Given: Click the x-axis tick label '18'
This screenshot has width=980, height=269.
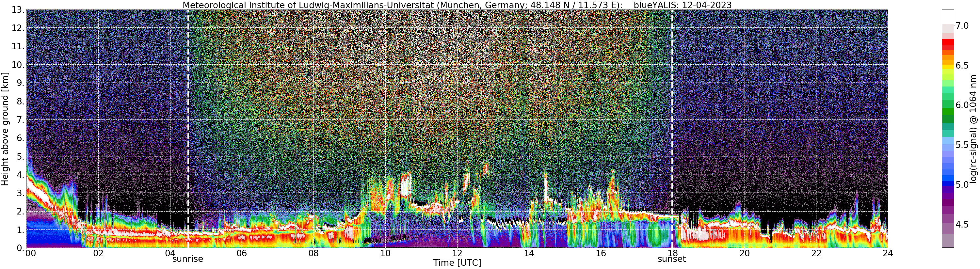Looking at the screenshot, I should point(672,253).
